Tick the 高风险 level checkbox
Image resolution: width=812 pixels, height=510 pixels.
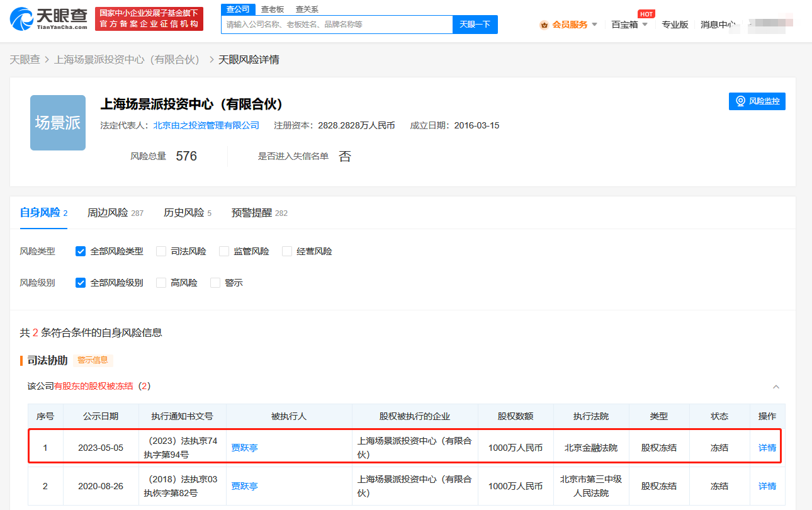(x=161, y=283)
